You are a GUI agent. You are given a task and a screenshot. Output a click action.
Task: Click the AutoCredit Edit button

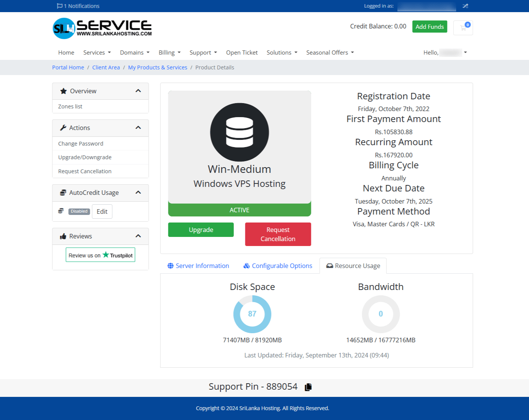102,212
